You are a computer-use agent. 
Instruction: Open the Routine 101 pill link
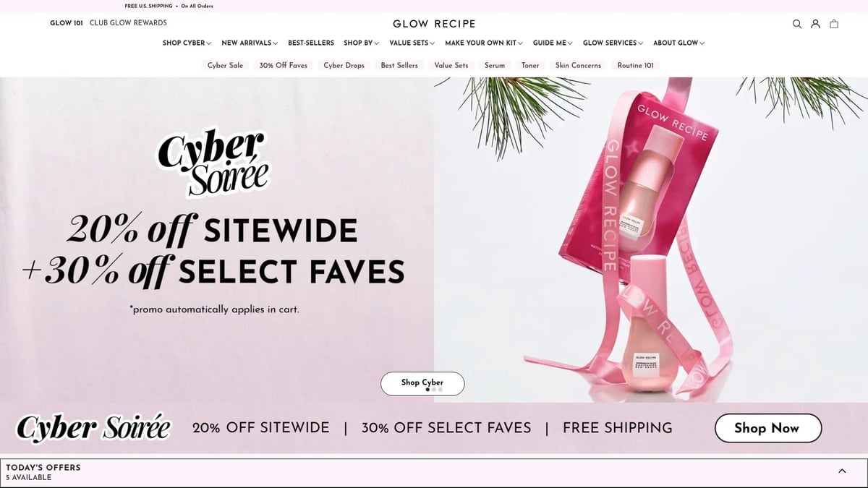tap(636, 65)
